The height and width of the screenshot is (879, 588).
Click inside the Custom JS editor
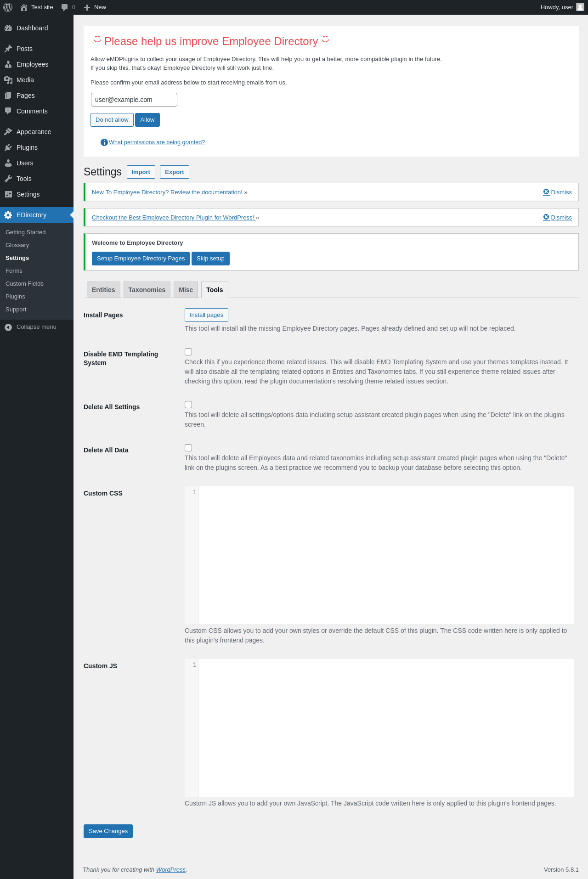tap(386, 728)
